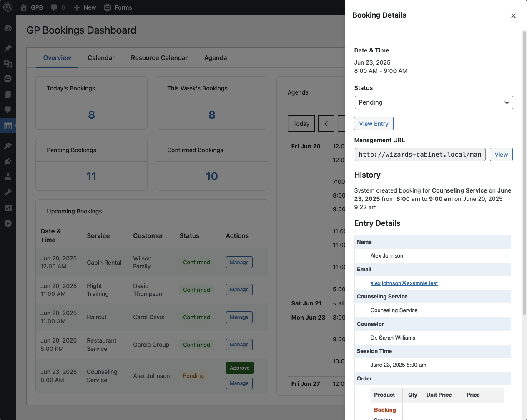Click the Session Time value June 23, 2025
Image resolution: width=527 pixels, height=420 pixels.
pos(398,365)
